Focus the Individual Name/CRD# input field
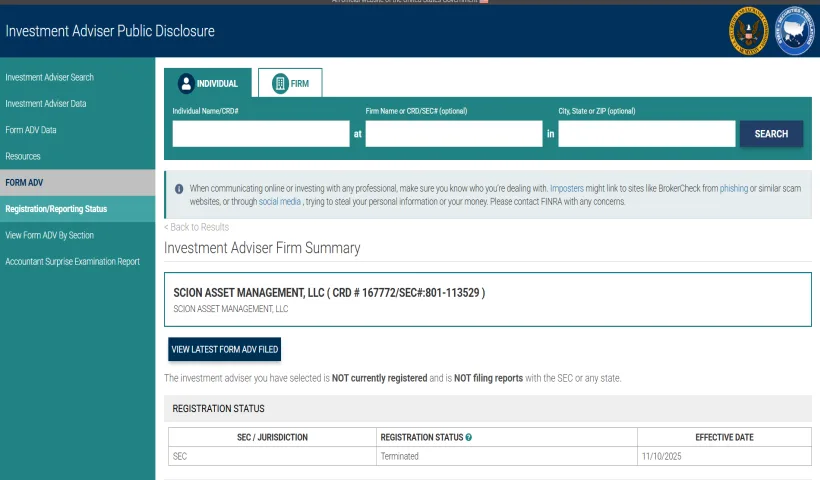 tap(261, 134)
